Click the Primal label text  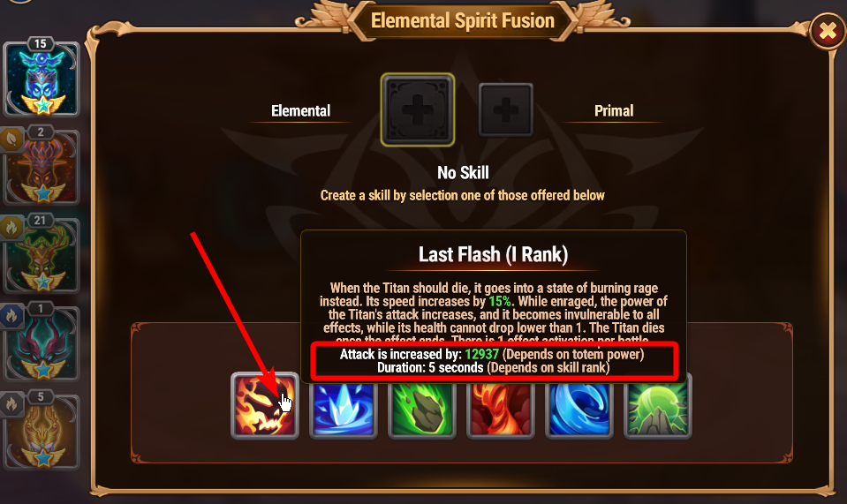pos(614,111)
